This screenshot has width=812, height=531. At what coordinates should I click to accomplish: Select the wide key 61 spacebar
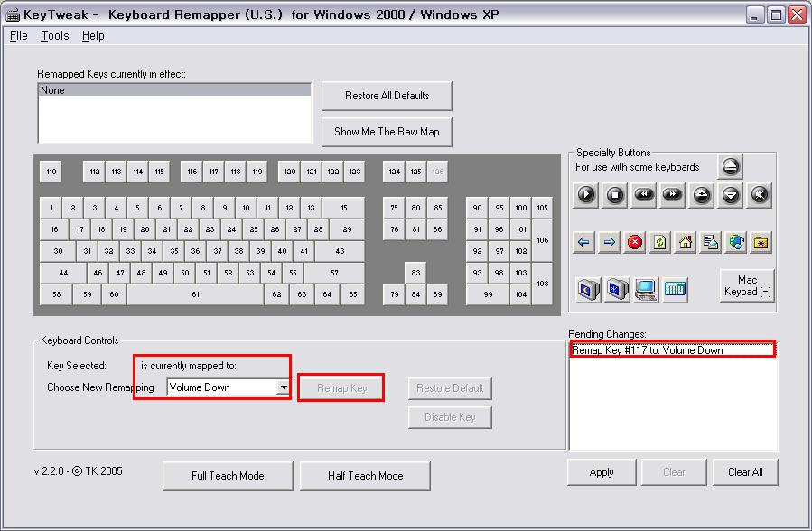195,294
